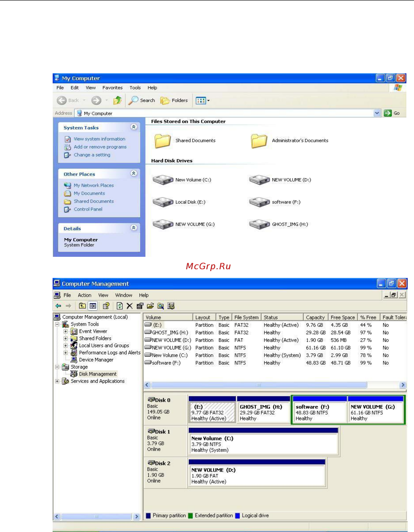Collapse the Details panel

[x=134, y=228]
